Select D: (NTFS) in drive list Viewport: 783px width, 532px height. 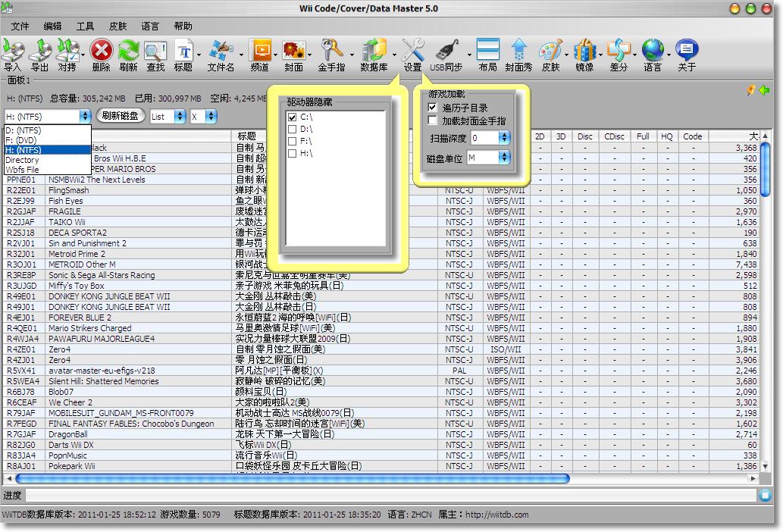[x=48, y=130]
